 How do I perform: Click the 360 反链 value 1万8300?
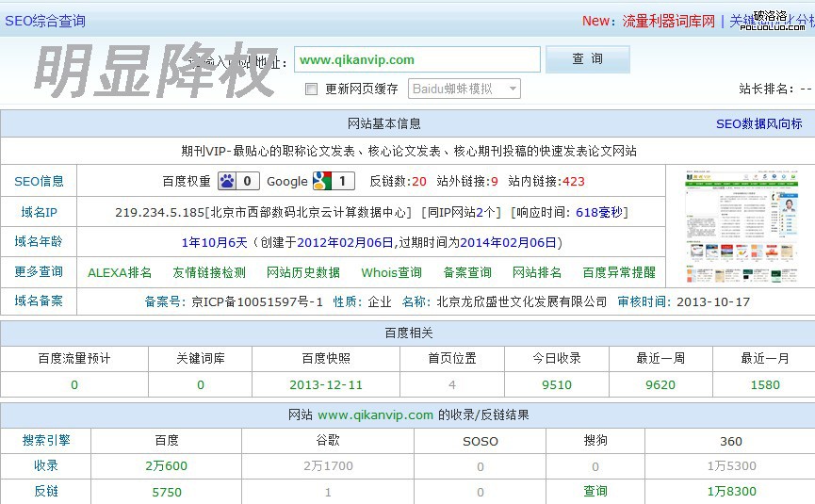(x=731, y=491)
